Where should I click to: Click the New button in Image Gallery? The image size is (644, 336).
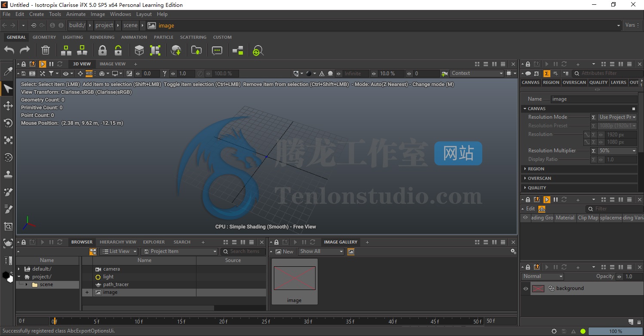pyautogui.click(x=285, y=251)
